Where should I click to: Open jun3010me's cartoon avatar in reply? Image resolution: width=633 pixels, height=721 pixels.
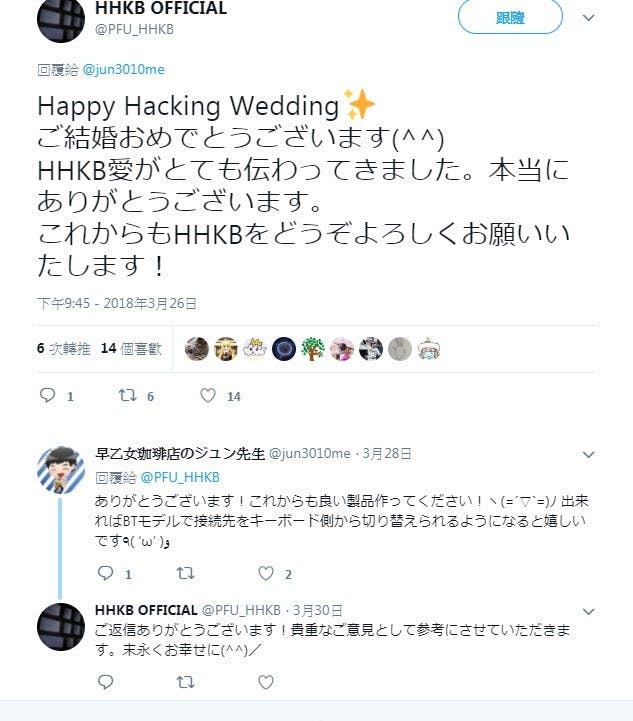click(x=61, y=470)
